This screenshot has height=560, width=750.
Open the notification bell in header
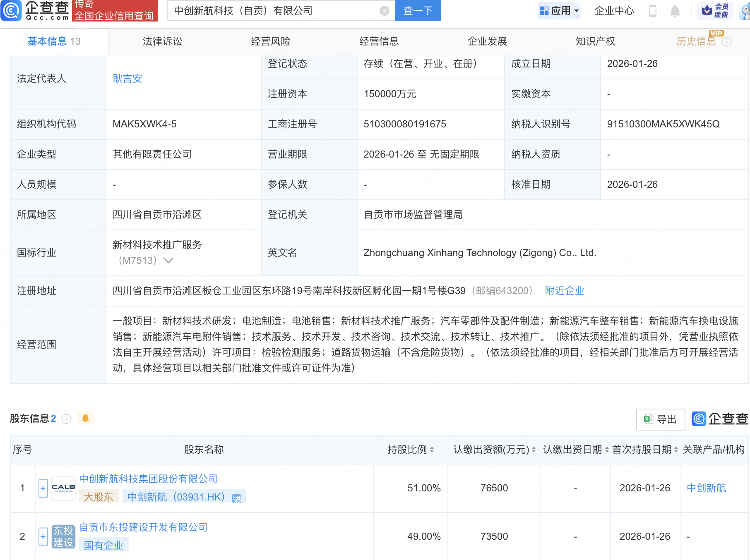(675, 11)
